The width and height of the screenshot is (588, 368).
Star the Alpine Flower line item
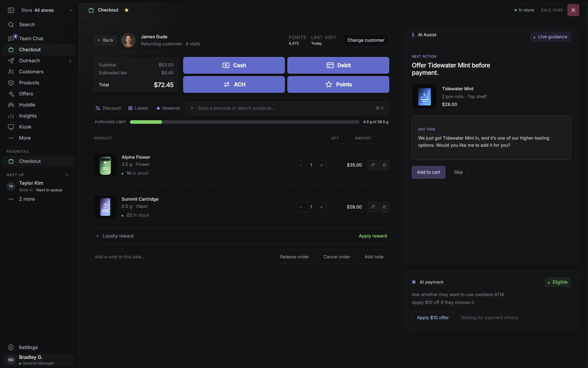(x=384, y=165)
